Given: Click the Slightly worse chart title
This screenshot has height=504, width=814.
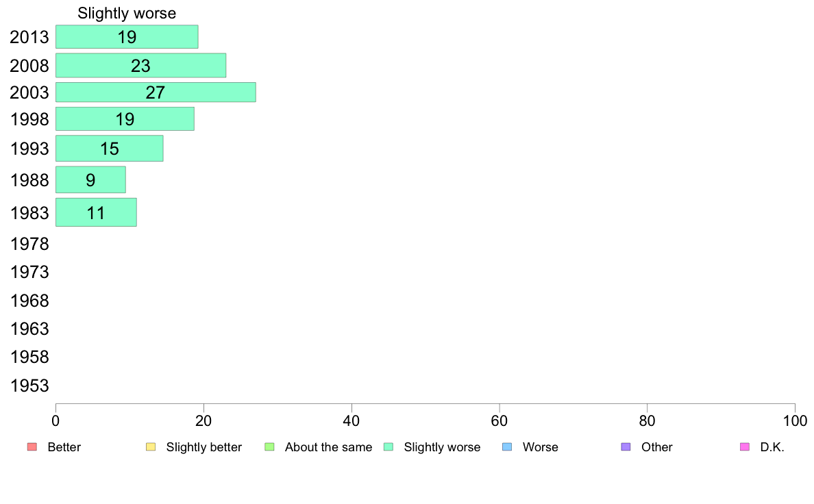Looking at the screenshot, I should tap(127, 13).
